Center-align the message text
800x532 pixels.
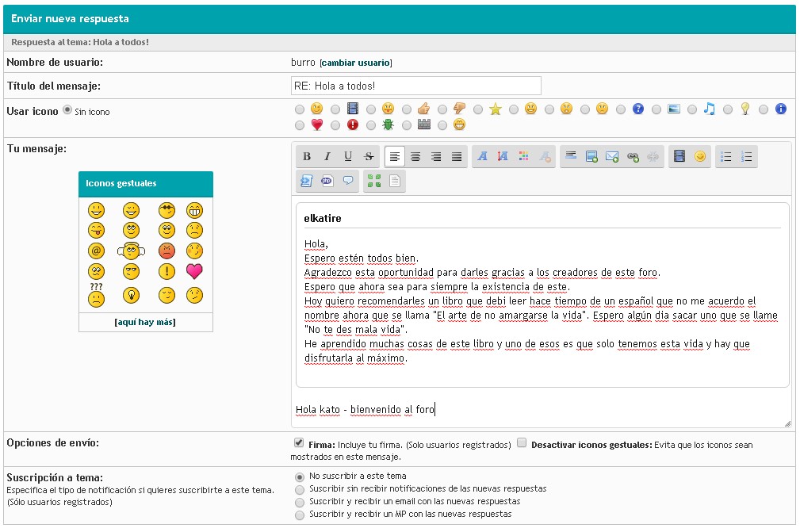415,157
